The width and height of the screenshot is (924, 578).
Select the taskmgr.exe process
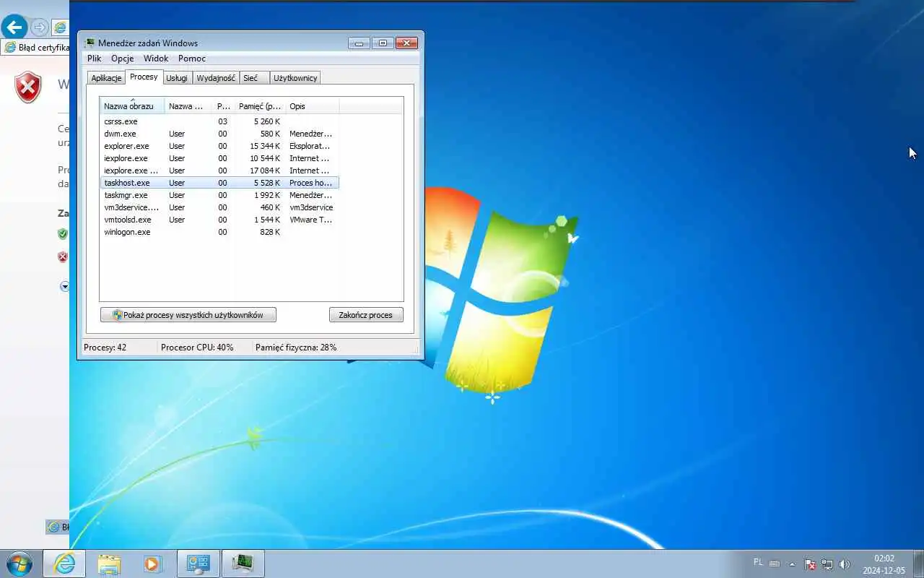[x=219, y=195]
